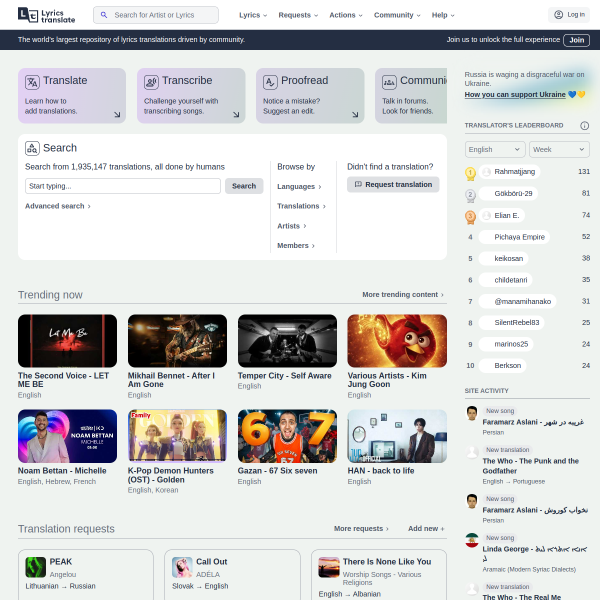Open the Actions dropdown menu
The width and height of the screenshot is (600, 600).
[346, 15]
